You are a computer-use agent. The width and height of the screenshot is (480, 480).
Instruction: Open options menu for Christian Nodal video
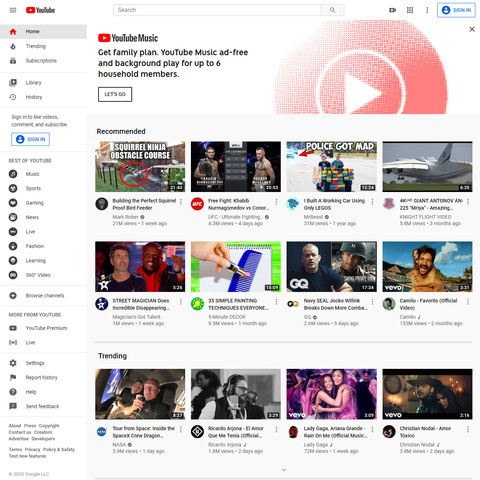468,429
